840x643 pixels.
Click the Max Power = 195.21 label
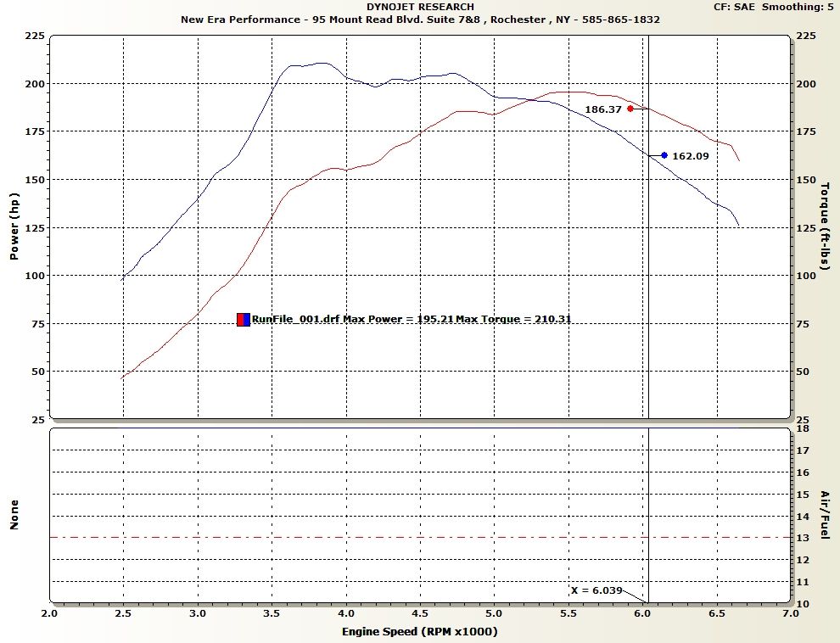(x=398, y=320)
